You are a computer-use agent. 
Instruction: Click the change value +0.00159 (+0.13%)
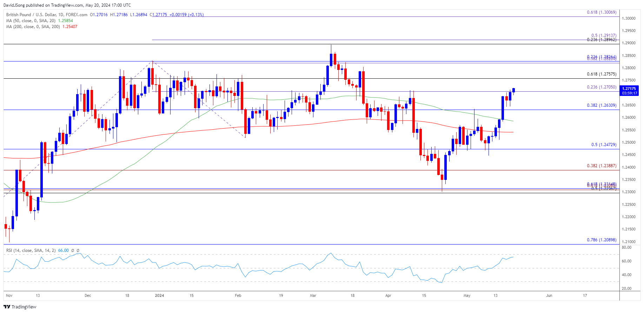click(x=186, y=15)
